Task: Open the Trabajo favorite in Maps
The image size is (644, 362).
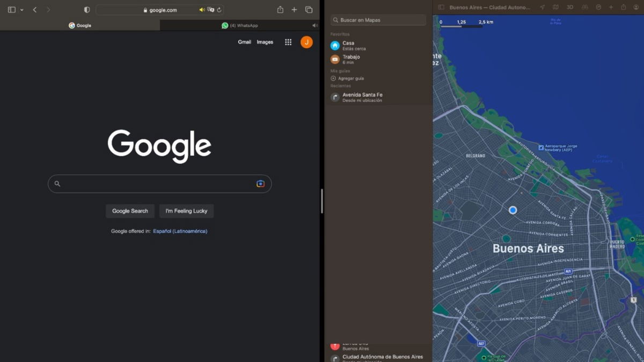Action: [378, 60]
